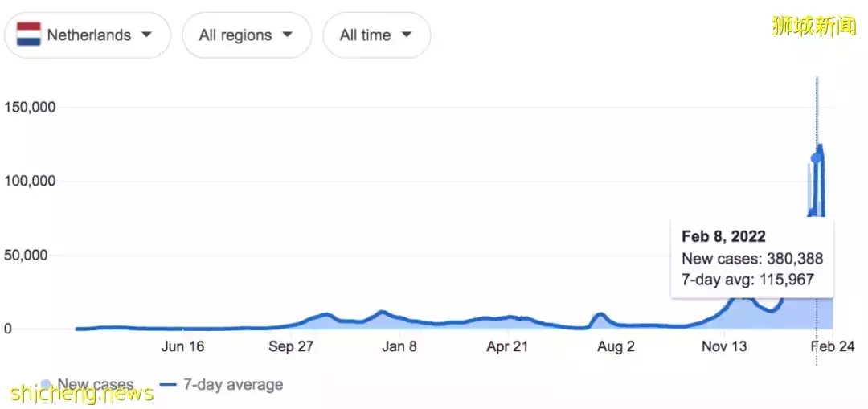The width and height of the screenshot is (868, 409).
Task: Click the 7-day avg: 115,967 tooltip line
Action: [747, 280]
